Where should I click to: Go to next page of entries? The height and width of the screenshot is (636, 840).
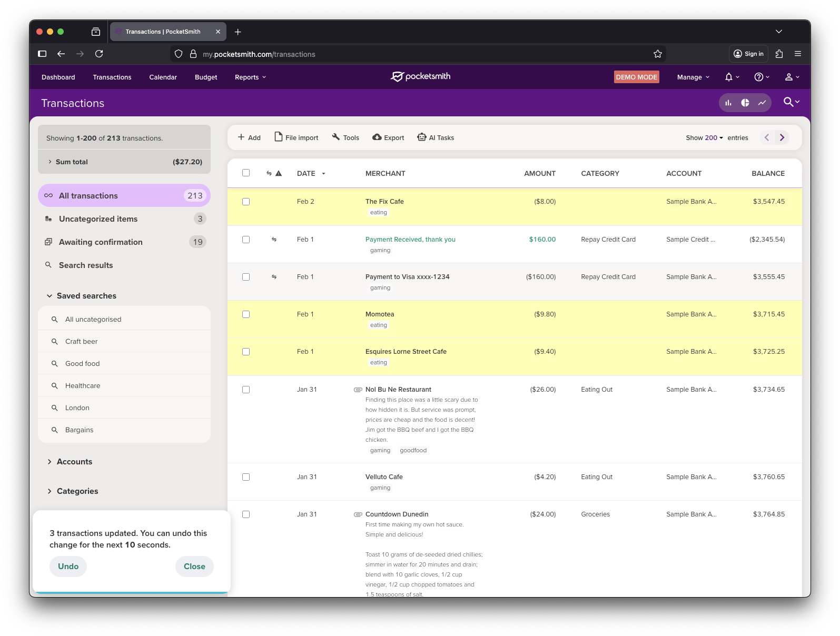point(782,137)
